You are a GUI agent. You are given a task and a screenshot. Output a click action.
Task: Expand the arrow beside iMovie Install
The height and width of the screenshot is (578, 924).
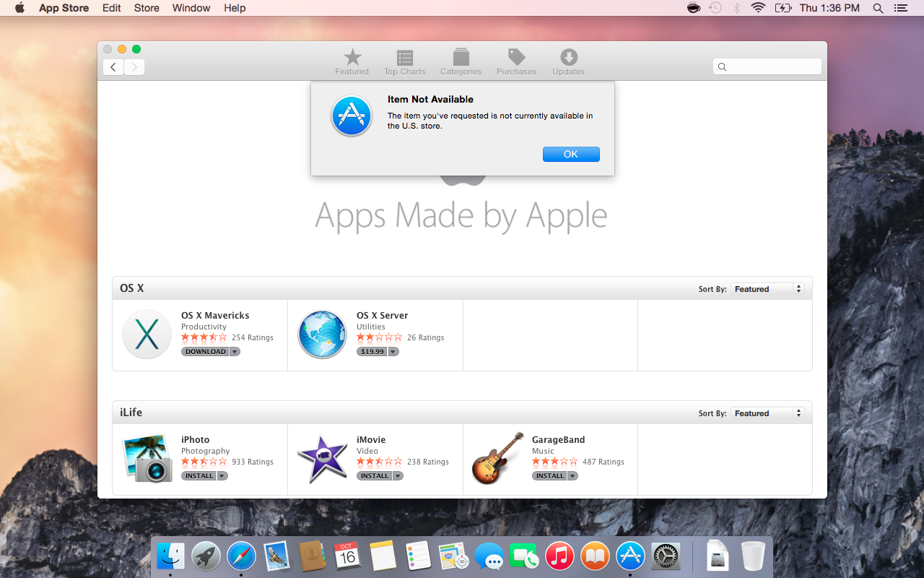coord(398,476)
